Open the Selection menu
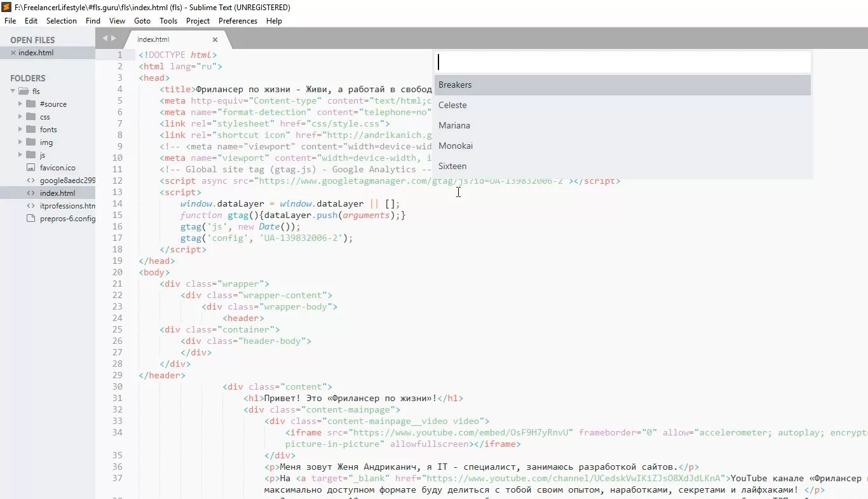The width and height of the screenshot is (868, 499). coord(62,20)
